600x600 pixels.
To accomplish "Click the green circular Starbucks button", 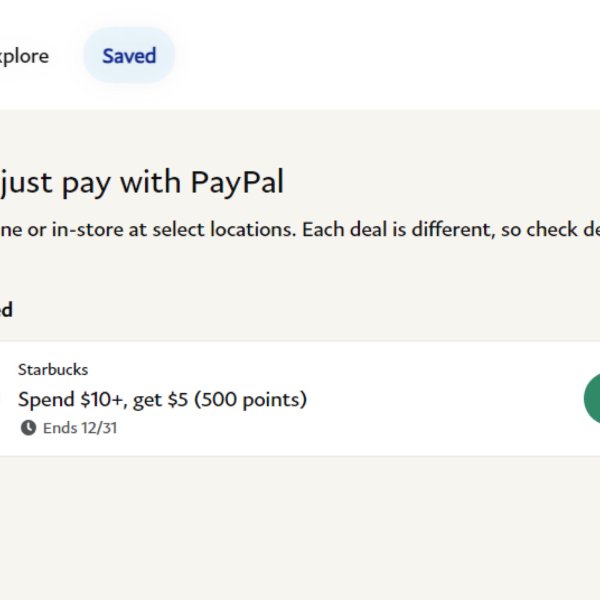I will (x=592, y=399).
